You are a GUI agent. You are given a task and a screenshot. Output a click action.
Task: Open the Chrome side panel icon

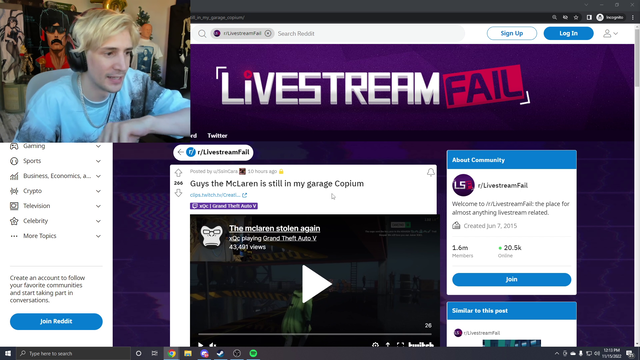click(589, 18)
